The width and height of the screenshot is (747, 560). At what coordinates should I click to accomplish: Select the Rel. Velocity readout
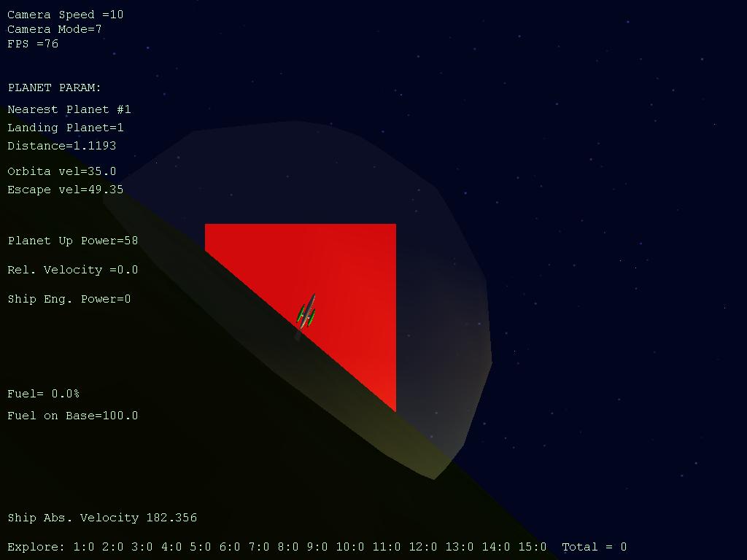(x=73, y=270)
